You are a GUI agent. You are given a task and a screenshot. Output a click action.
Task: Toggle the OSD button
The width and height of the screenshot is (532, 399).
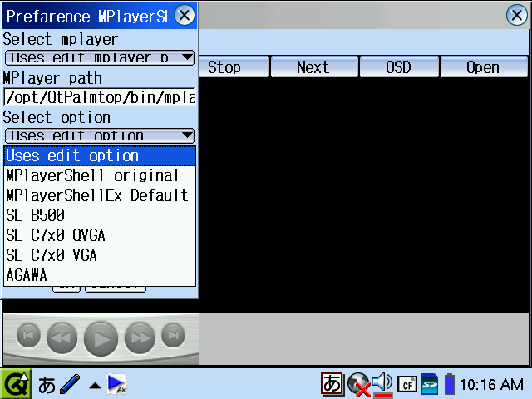[399, 66]
